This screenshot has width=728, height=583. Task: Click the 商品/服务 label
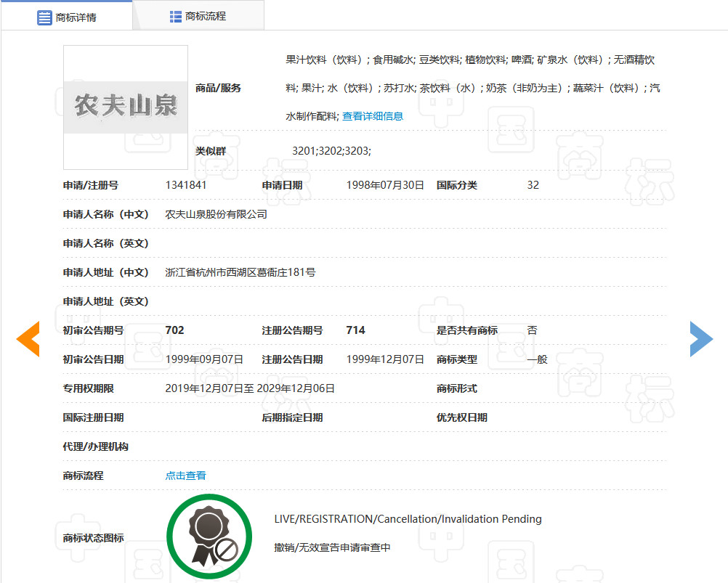tap(218, 88)
